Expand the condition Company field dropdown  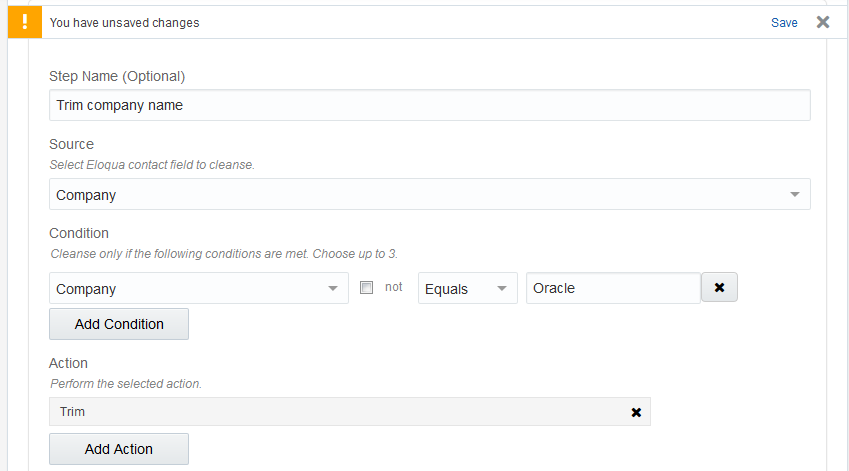[198, 289]
